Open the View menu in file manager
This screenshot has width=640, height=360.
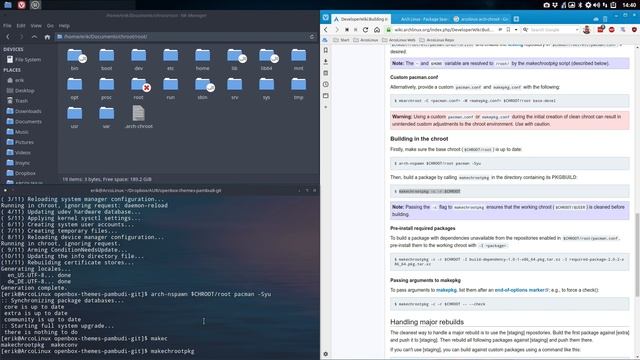(x=36, y=26)
